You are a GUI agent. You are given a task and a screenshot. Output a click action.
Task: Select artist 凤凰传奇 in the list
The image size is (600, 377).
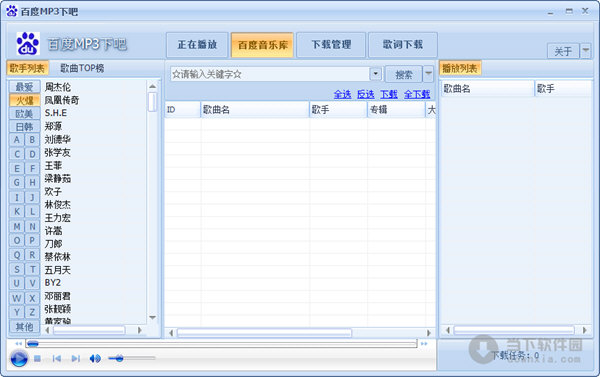tap(62, 100)
